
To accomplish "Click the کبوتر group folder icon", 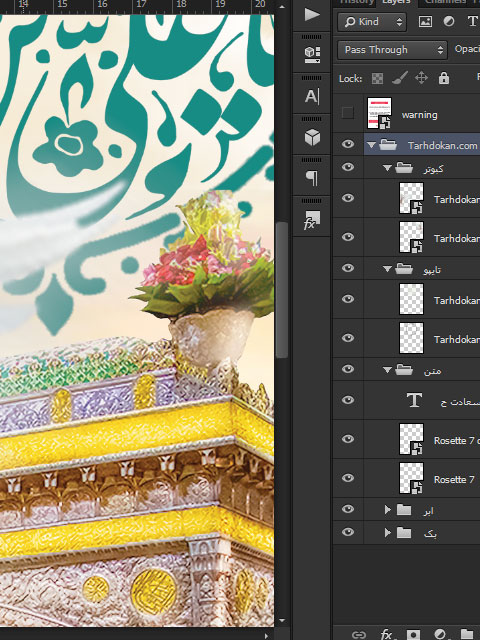I will pyautogui.click(x=404, y=167).
